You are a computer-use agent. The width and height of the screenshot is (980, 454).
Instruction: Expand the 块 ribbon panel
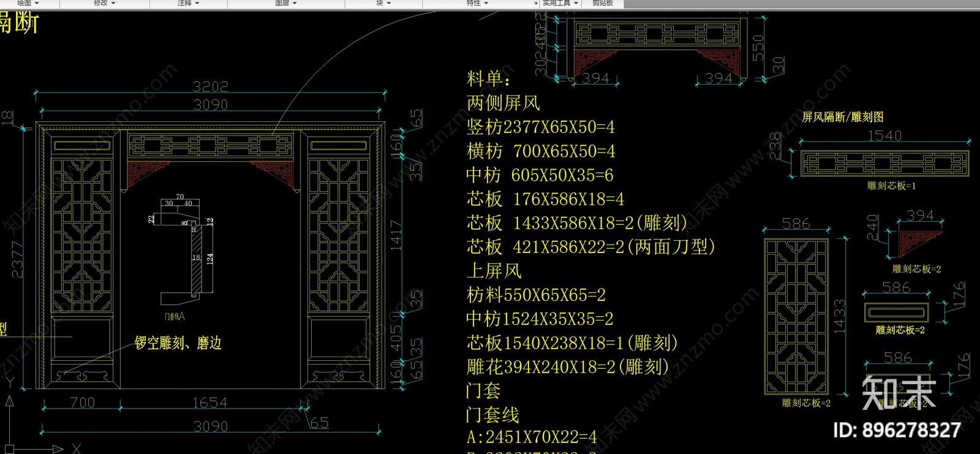(x=383, y=3)
